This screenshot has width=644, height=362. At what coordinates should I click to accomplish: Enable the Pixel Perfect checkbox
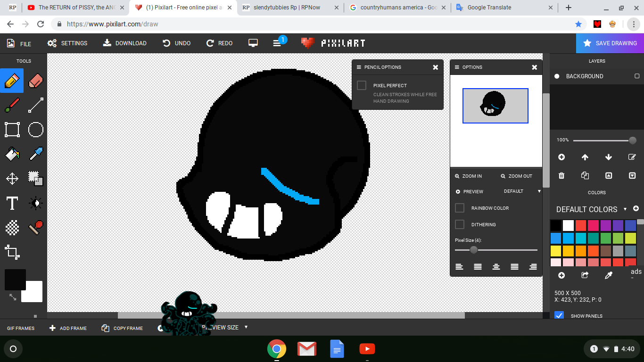click(362, 85)
